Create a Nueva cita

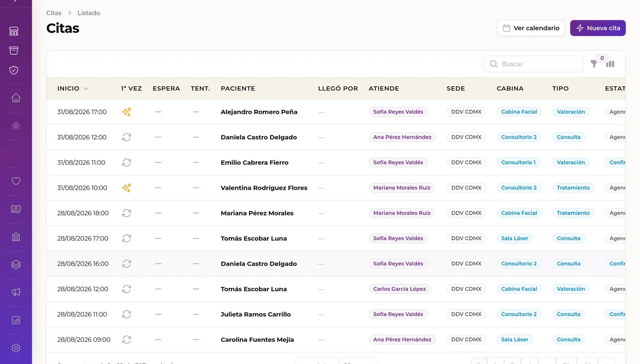coord(598,28)
